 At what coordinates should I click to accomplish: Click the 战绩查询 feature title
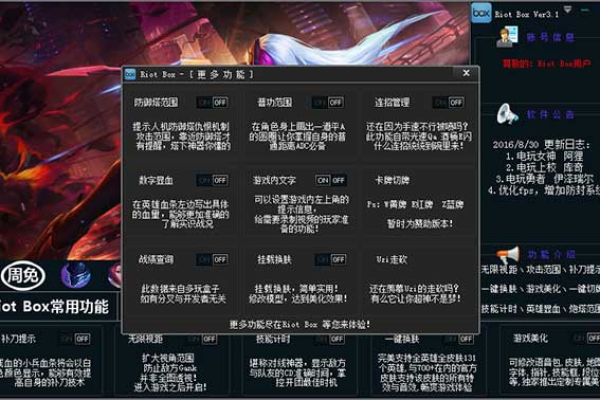(x=156, y=260)
